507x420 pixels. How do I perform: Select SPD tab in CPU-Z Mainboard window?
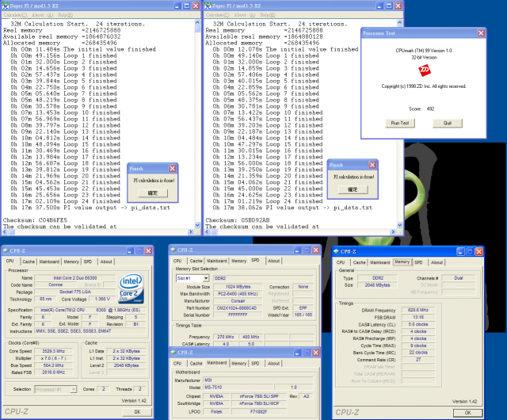click(255, 364)
